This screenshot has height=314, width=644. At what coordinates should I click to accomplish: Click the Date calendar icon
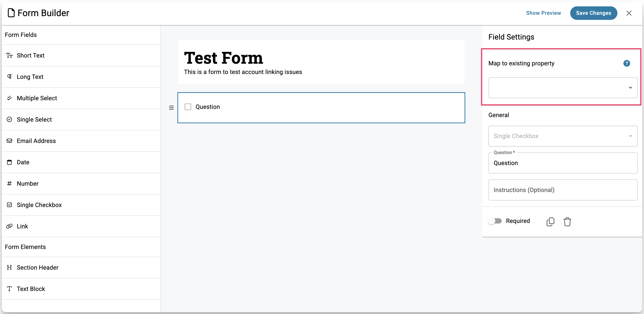point(10,162)
